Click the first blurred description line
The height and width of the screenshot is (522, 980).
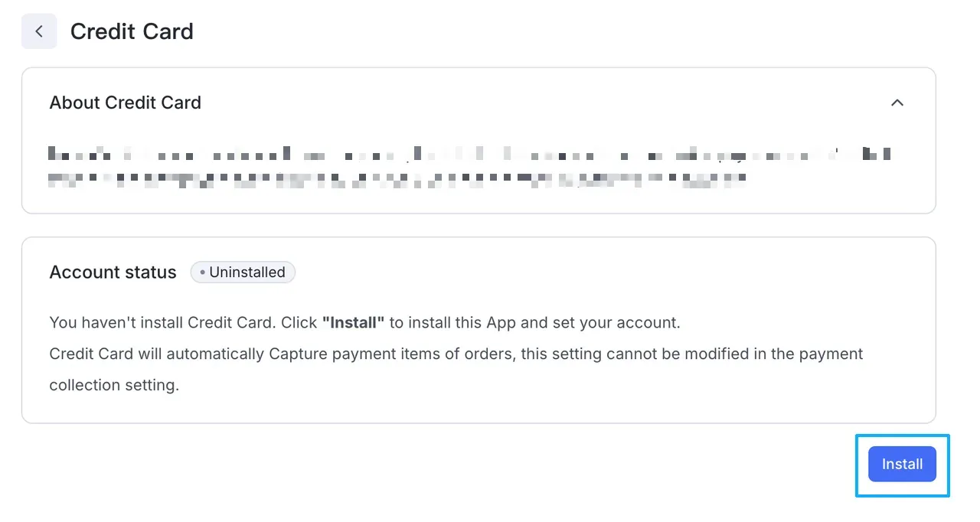point(469,154)
